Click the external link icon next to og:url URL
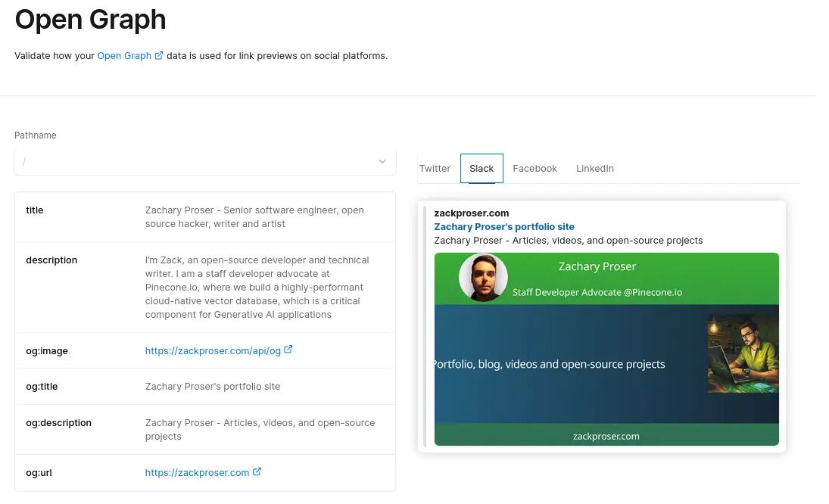The height and width of the screenshot is (504, 829). [257, 472]
